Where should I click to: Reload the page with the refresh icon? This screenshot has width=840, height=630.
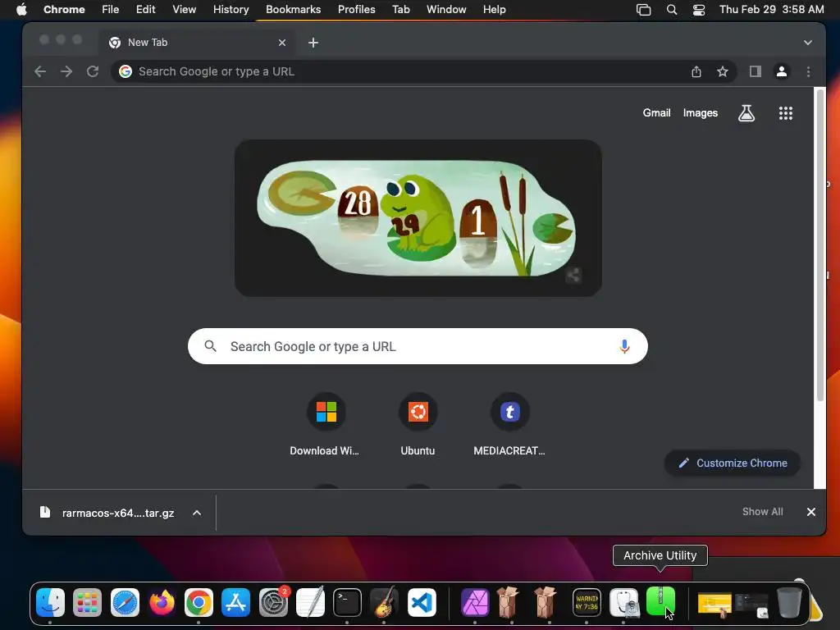[x=93, y=71]
